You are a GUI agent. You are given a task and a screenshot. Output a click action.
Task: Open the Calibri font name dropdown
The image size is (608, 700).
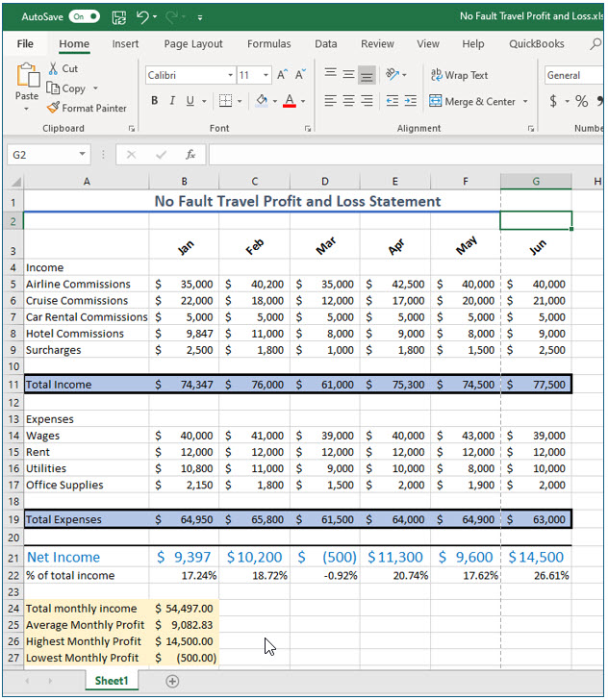231,75
